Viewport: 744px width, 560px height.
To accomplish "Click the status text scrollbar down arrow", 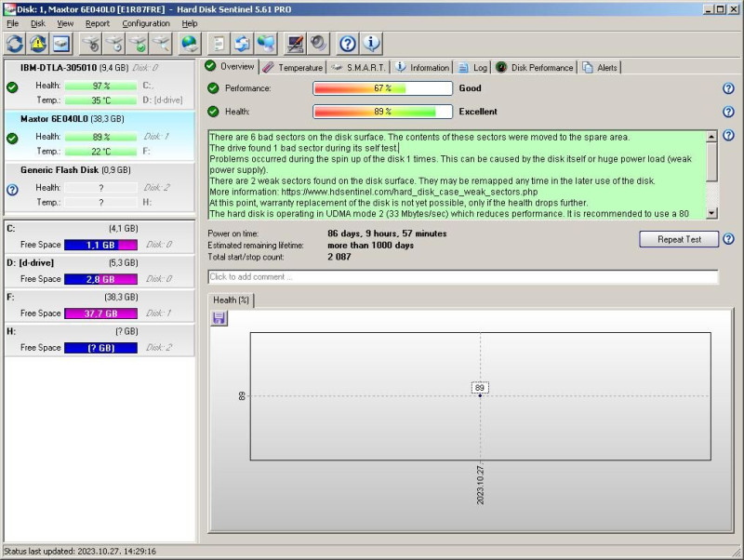I will coord(711,213).
